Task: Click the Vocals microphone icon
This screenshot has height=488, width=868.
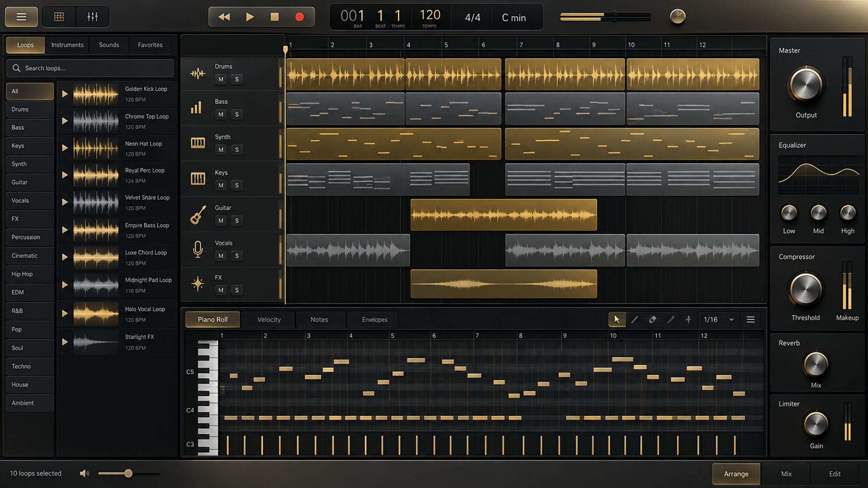Action: pos(198,249)
